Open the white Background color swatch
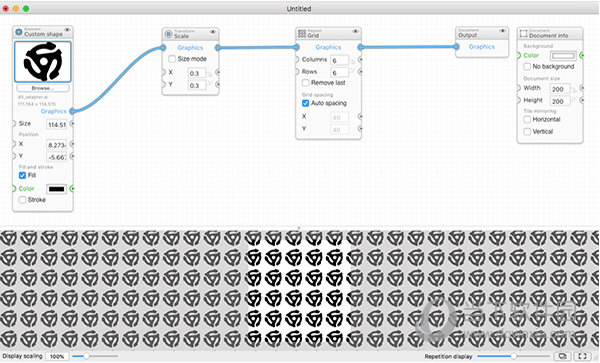600x363 pixels. [x=563, y=56]
